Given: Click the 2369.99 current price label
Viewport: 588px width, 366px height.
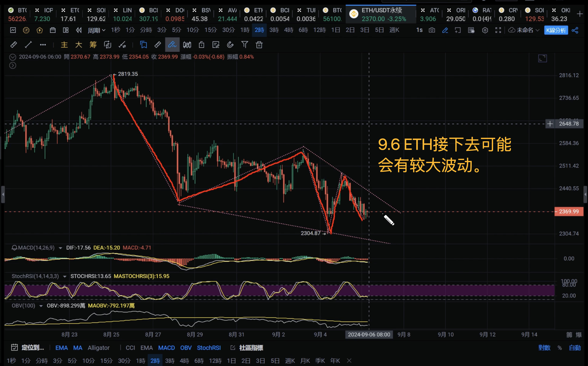Looking at the screenshot, I should pos(569,211).
